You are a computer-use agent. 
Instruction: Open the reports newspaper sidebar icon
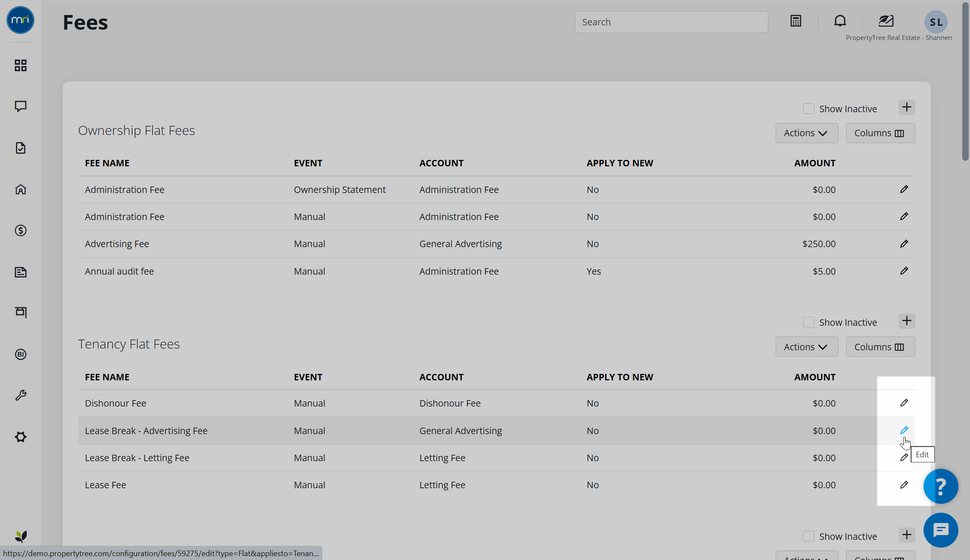tap(20, 272)
